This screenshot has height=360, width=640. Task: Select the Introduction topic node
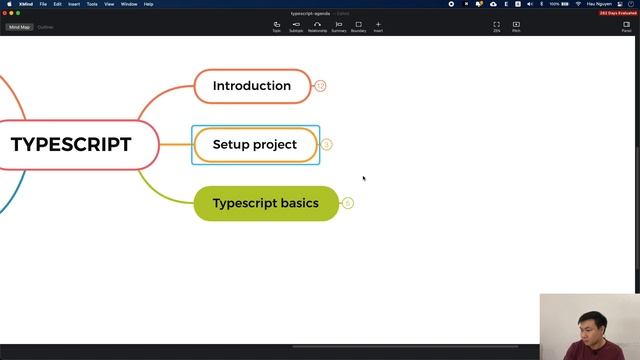pos(252,86)
